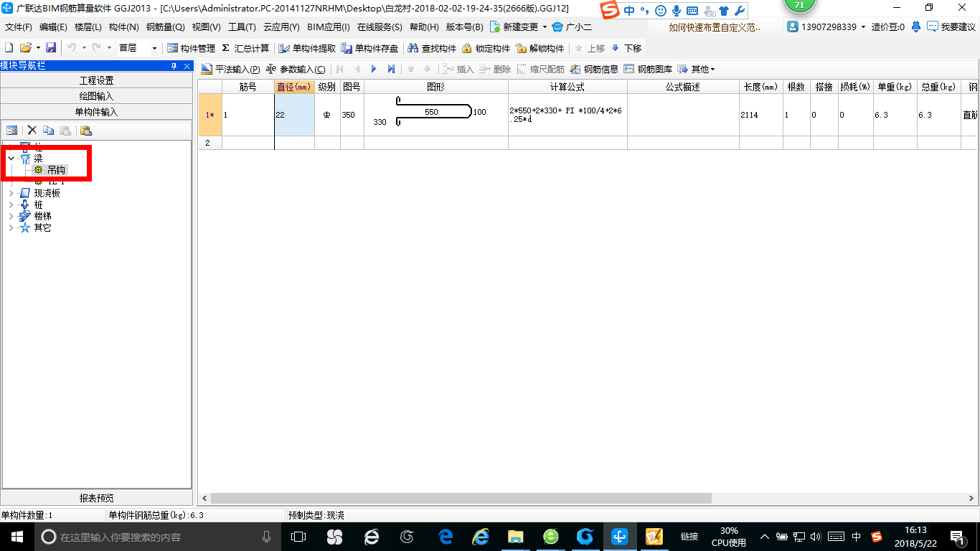Click the component list icon in navigation panel
The image size is (980, 551).
[12, 130]
